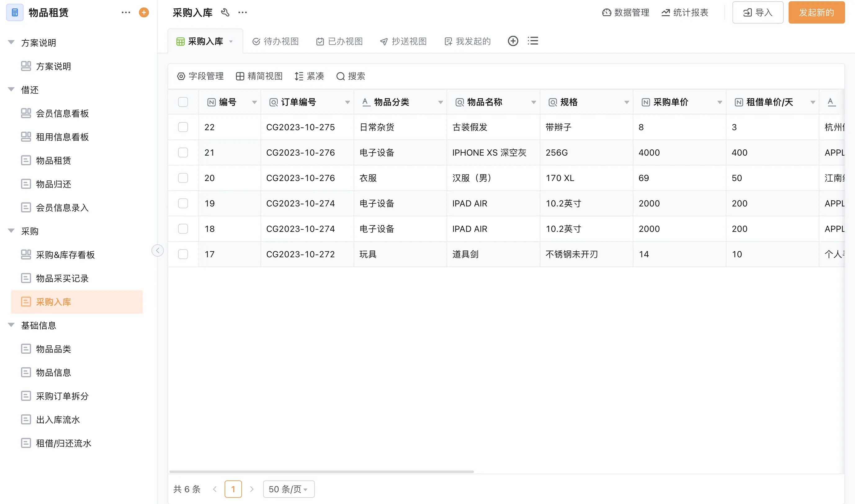Click the horizontal scrollbar under the table
The image size is (855, 504).
click(x=321, y=472)
